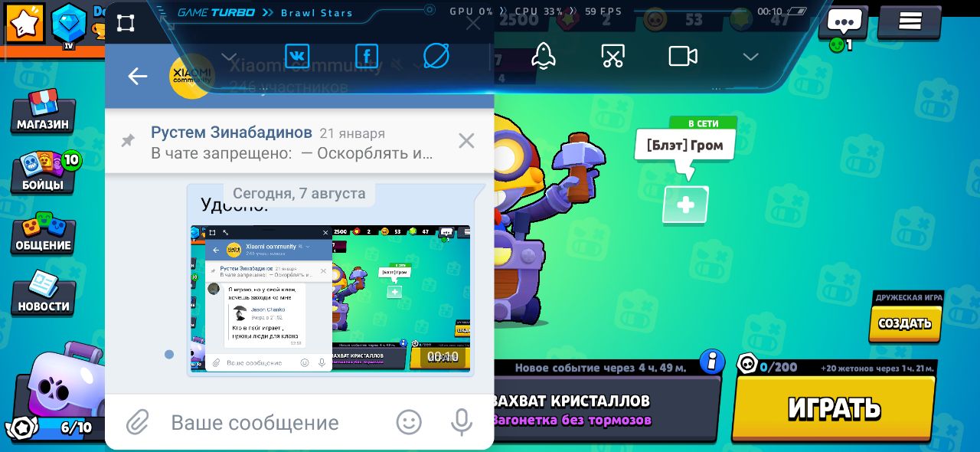Screen dimensions: 980x452
Task: Start screen recording with the camera icon
Action: pos(683,57)
